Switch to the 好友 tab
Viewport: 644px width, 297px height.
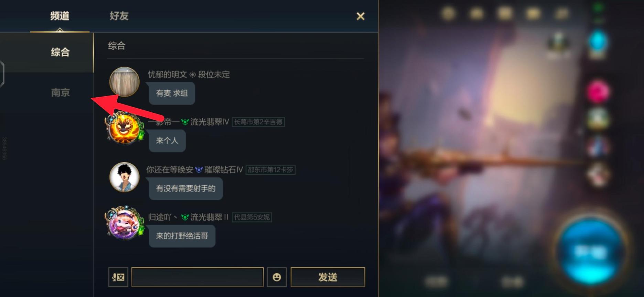pyautogui.click(x=119, y=16)
